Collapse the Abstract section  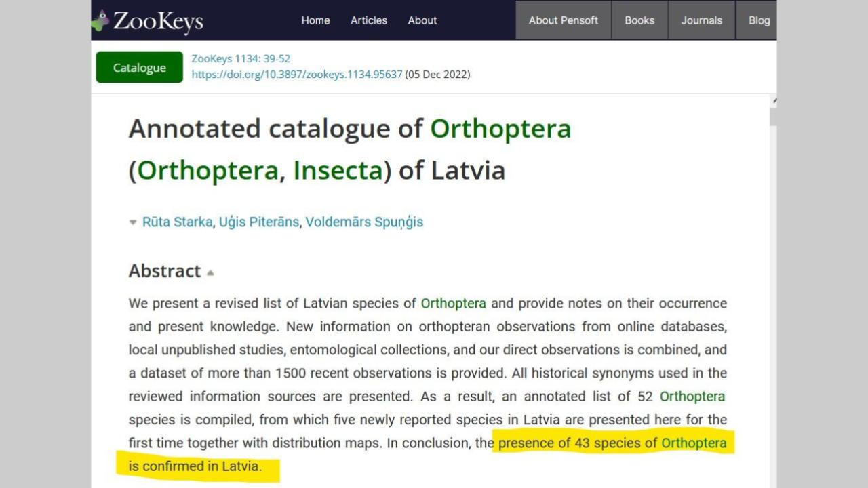[x=210, y=273]
